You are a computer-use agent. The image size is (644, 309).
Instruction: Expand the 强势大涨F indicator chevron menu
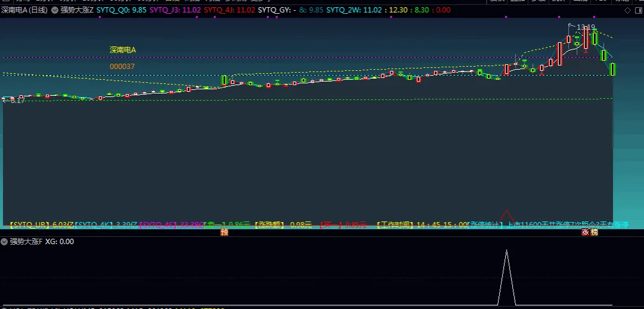click(4, 242)
